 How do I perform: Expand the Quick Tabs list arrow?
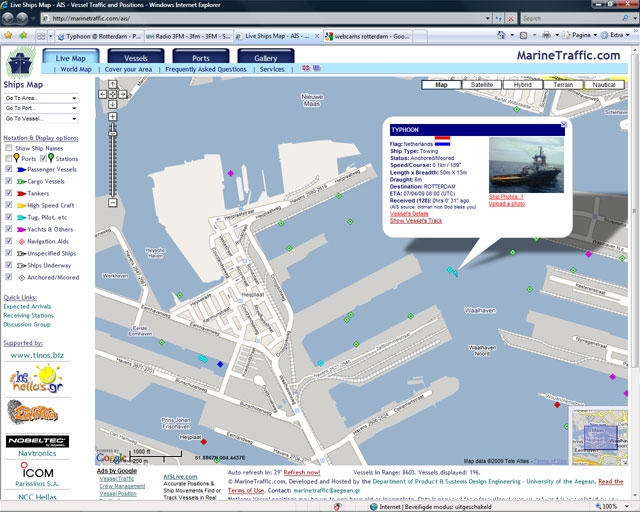click(x=51, y=36)
